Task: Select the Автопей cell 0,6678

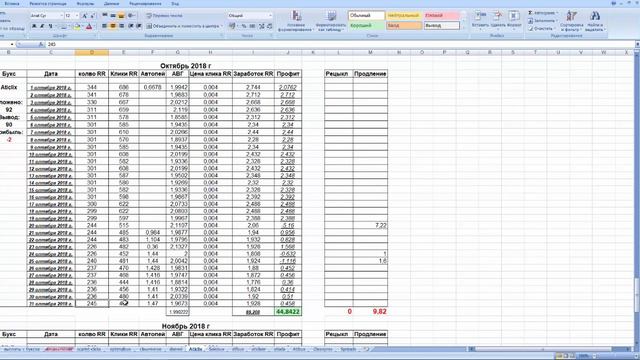Action: [153, 87]
